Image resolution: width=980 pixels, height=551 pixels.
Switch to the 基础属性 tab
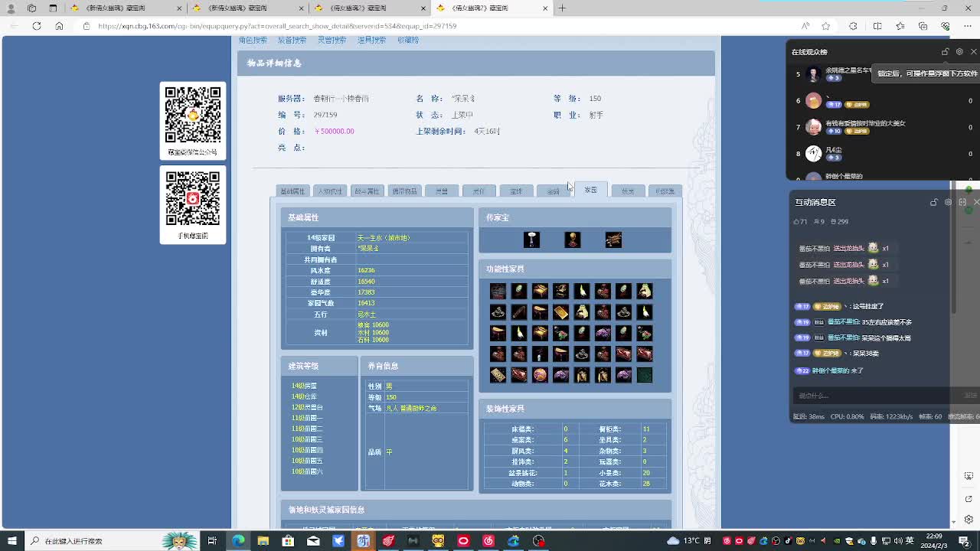coord(292,191)
